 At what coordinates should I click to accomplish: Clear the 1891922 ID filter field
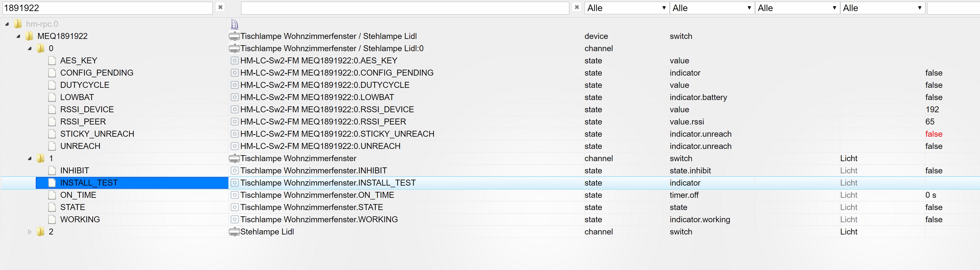tap(220, 7)
